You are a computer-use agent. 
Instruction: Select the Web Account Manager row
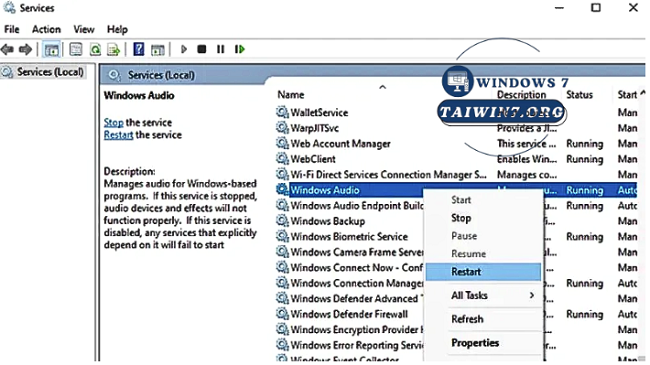[456, 144]
